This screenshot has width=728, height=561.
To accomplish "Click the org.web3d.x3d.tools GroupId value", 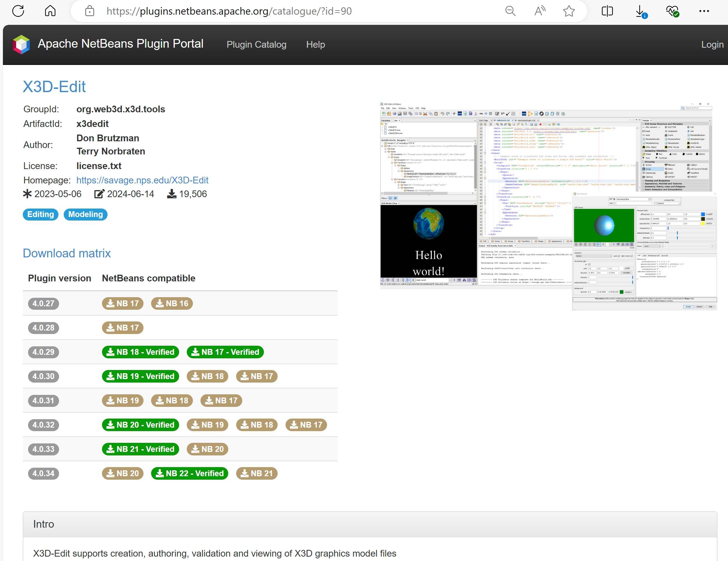I will (x=121, y=109).
